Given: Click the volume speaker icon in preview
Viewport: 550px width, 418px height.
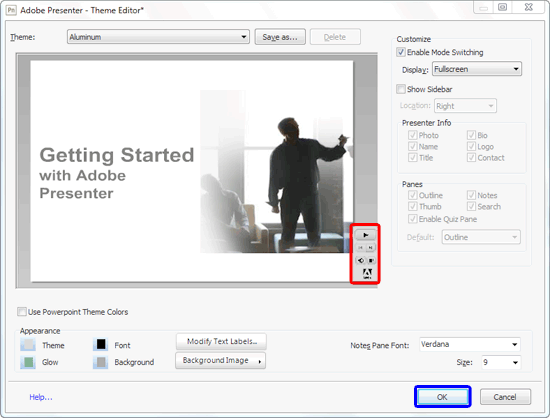Looking at the screenshot, I should coord(360,260).
